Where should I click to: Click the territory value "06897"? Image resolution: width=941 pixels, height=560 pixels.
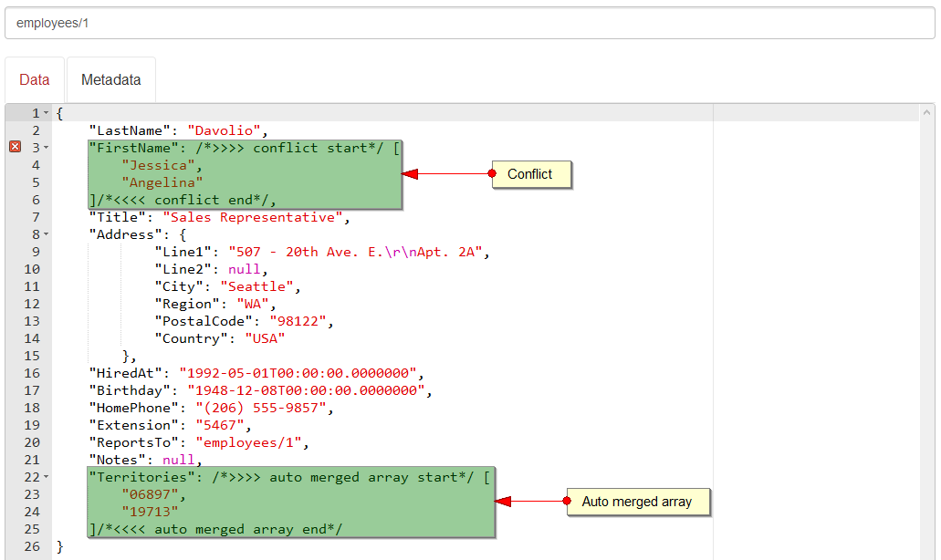(150, 494)
